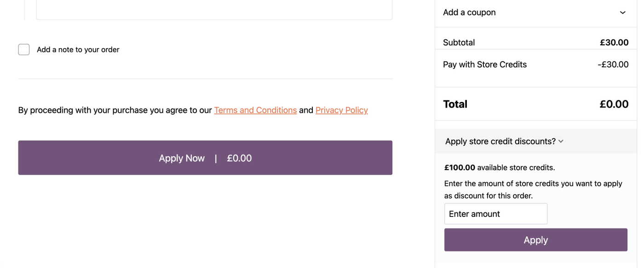Viewport: 644px width, 268px height.
Task: Focus the Enter amount input field
Action: click(495, 214)
